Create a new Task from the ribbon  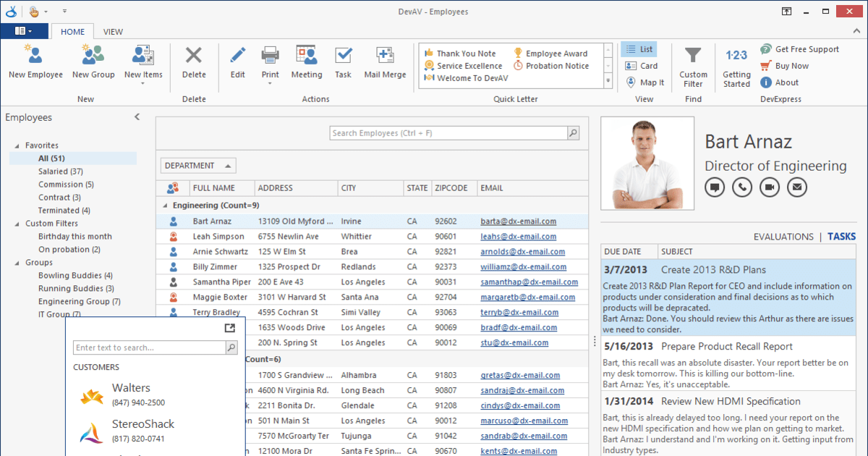tap(343, 64)
